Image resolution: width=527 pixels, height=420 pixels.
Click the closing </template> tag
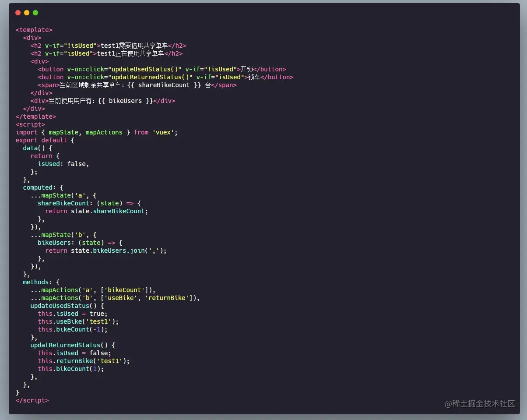tap(36, 116)
